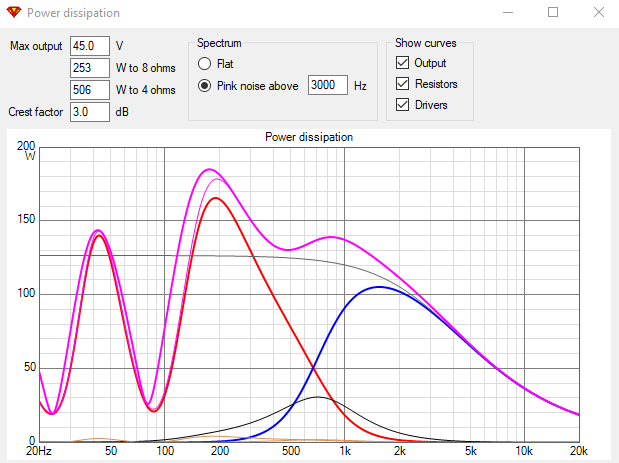Click the pink noise frequency Hz field
The image size is (619, 463).
point(328,85)
